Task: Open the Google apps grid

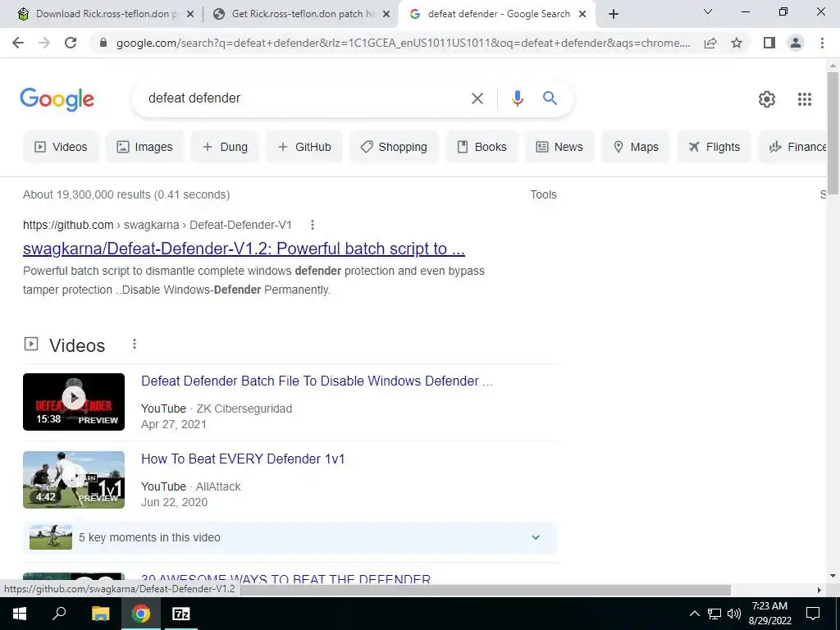Action: click(805, 99)
